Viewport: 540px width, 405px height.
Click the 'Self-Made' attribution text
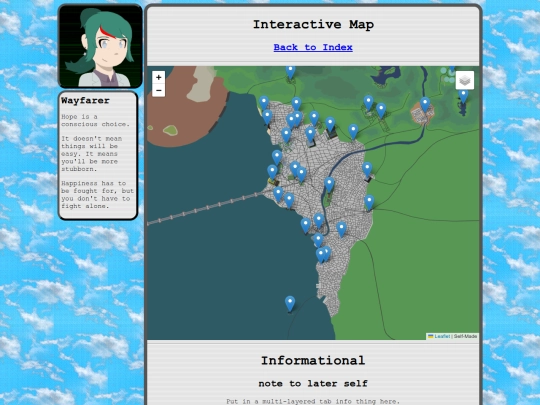pos(465,336)
